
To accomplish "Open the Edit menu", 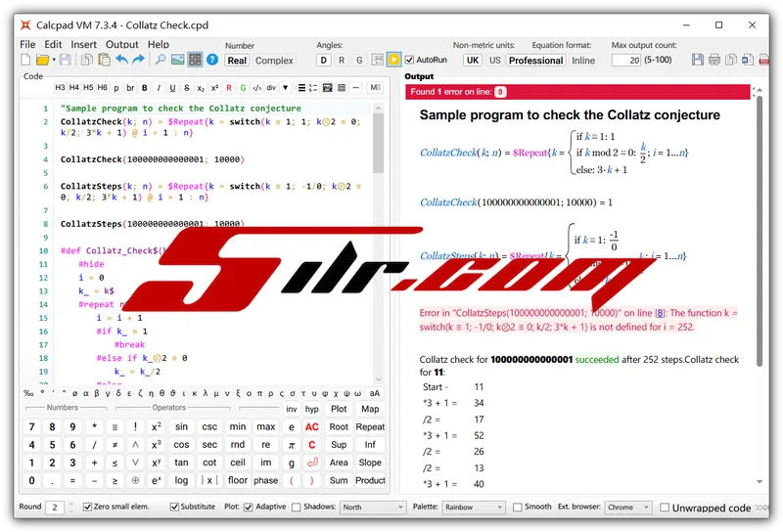I will pos(53,44).
